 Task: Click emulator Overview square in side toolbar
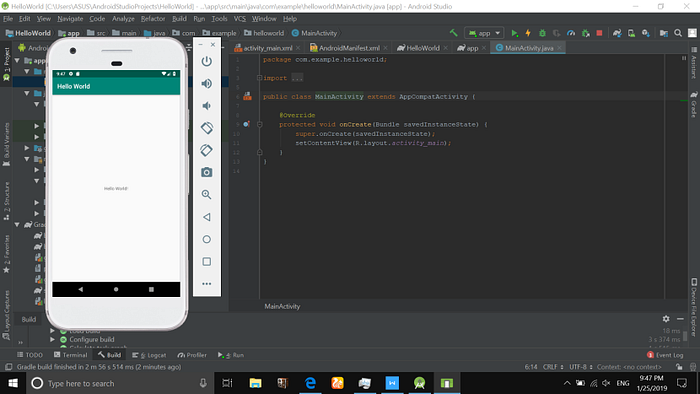[206, 261]
